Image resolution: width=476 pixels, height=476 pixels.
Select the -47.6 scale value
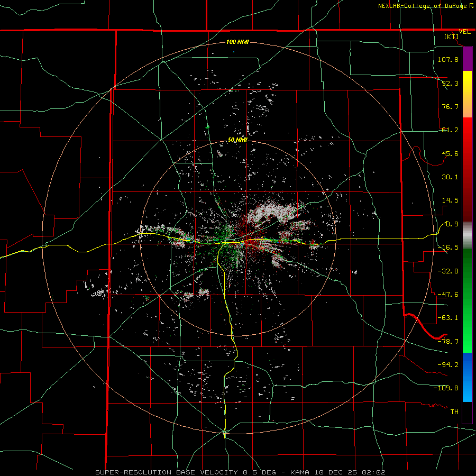click(448, 295)
